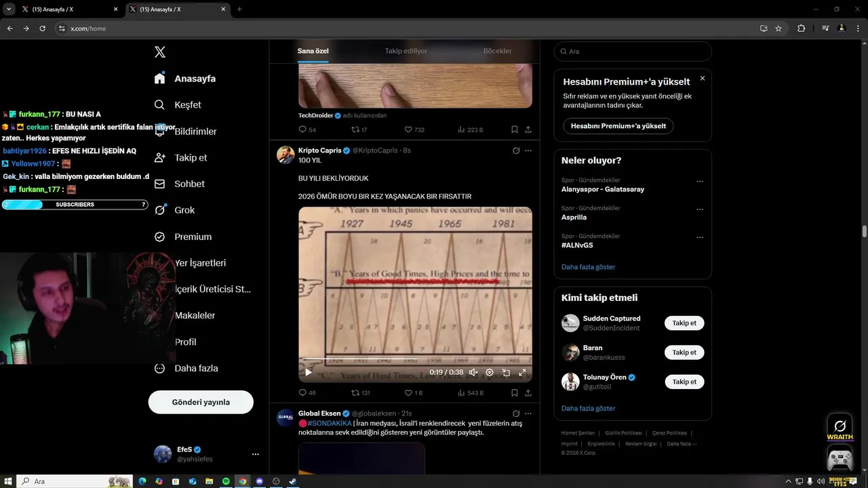Open Spotify from the taskbar

226,481
